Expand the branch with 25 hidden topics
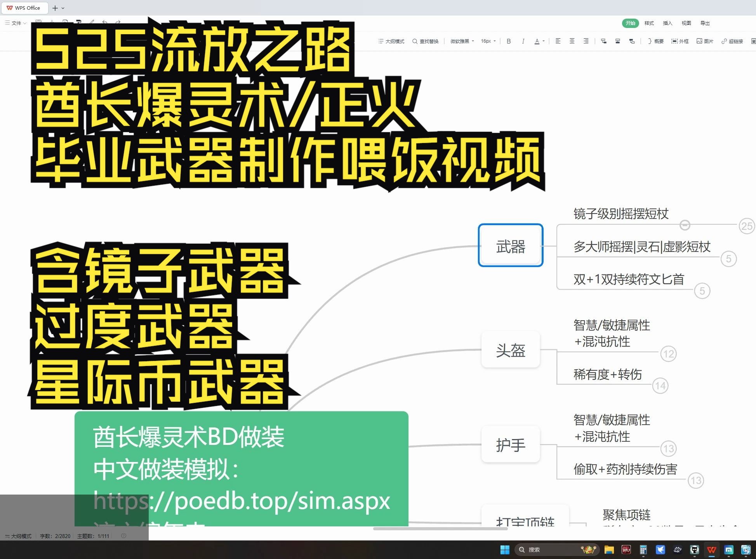The width and height of the screenshot is (756, 559). [747, 226]
